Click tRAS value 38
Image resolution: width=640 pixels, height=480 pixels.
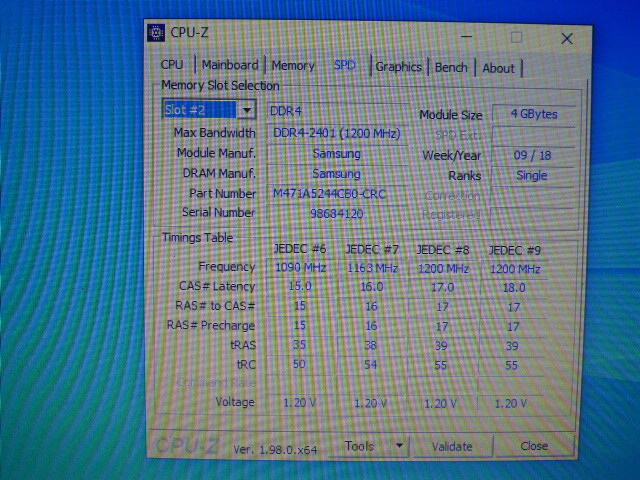click(x=371, y=345)
